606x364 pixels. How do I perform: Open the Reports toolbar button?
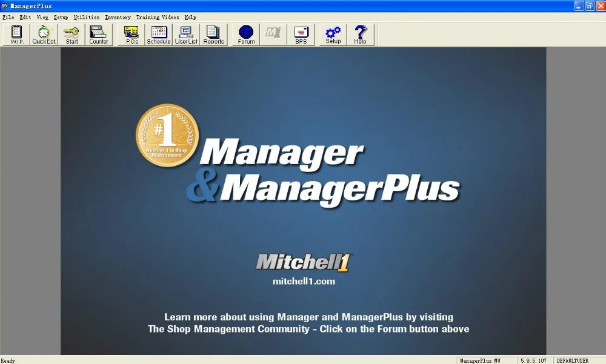coord(213,35)
